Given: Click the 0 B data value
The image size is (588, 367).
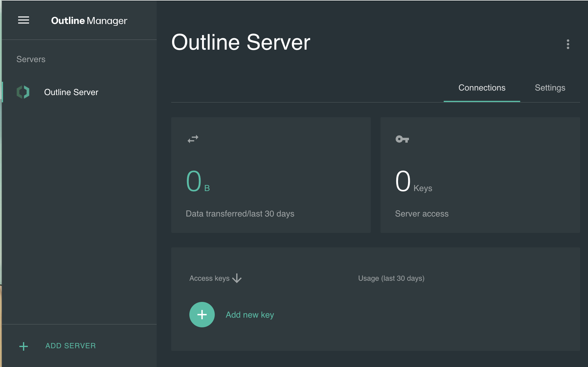Looking at the screenshot, I should (x=198, y=181).
